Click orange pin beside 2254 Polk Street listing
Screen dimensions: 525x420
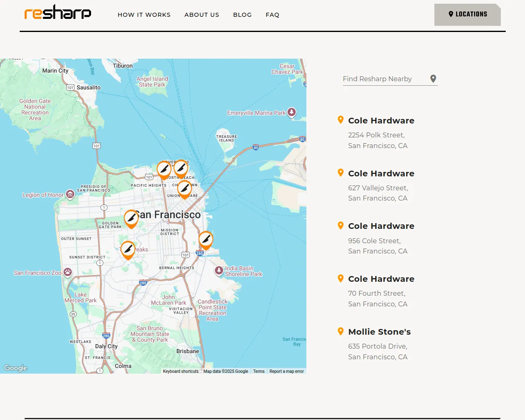340,120
